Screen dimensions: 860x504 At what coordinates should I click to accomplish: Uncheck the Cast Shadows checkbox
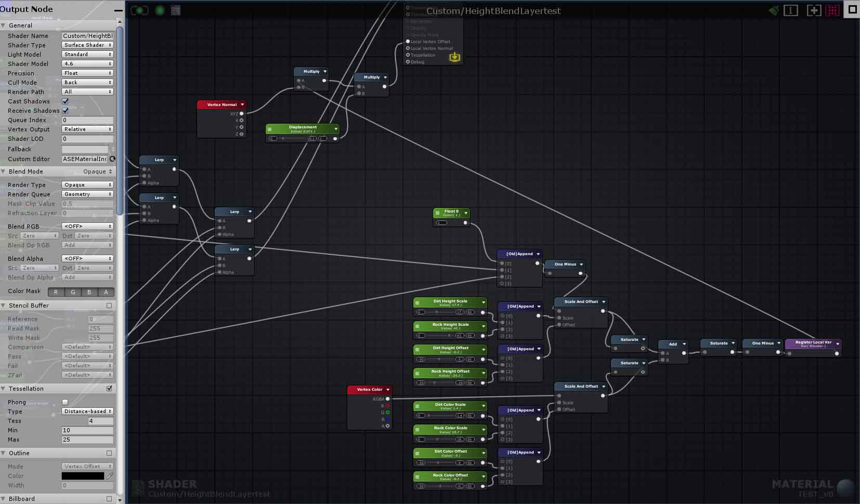(65, 101)
